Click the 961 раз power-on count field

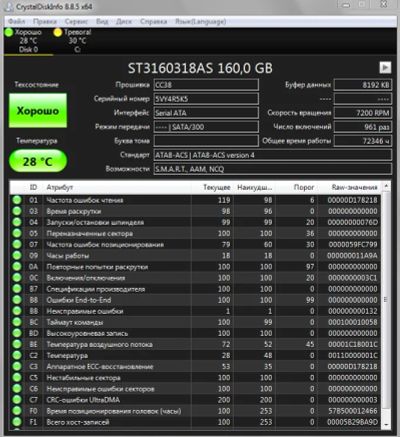tap(363, 127)
